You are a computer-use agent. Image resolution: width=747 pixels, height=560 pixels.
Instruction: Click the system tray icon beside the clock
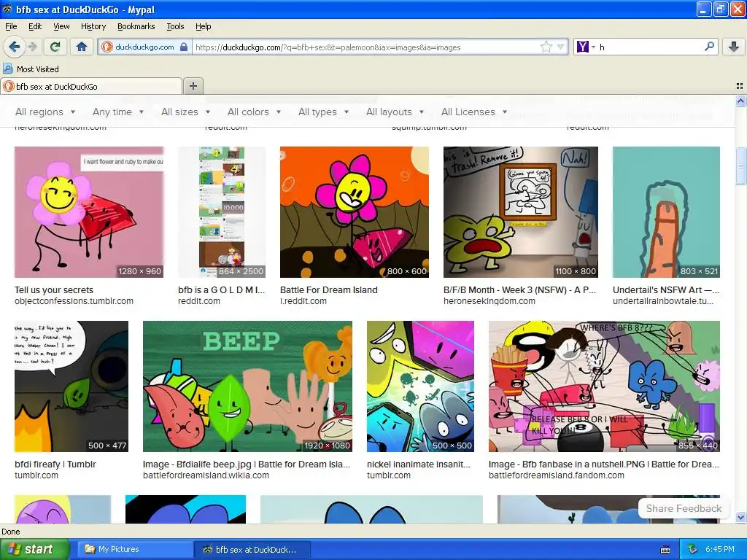click(693, 549)
